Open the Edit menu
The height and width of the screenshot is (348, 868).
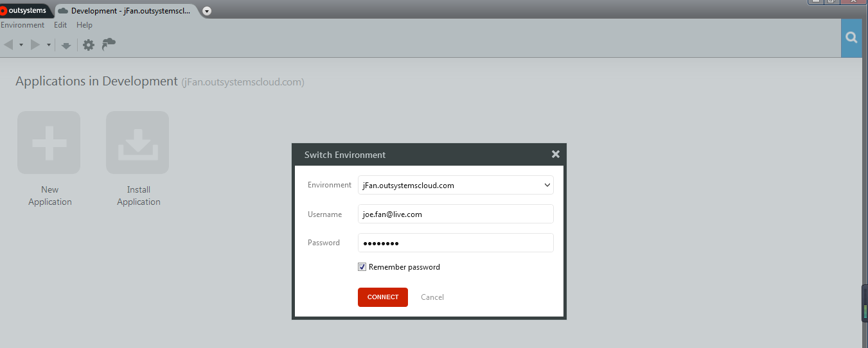pos(60,25)
